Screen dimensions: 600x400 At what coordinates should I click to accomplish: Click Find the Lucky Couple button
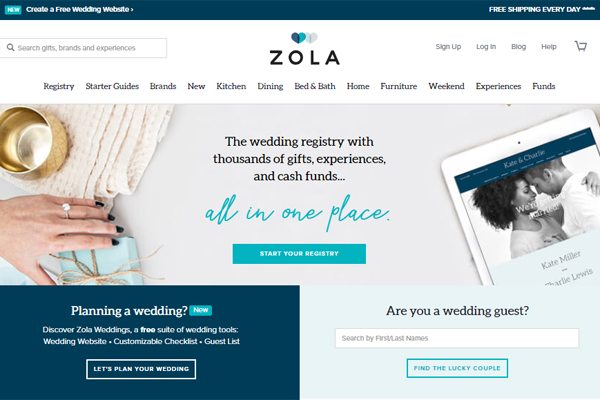pyautogui.click(x=457, y=368)
